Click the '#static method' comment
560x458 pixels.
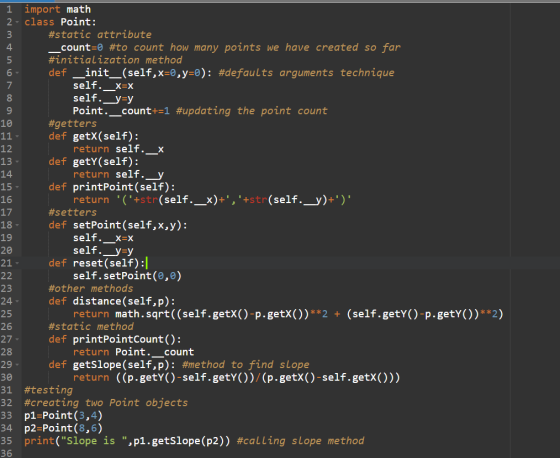coord(91,327)
